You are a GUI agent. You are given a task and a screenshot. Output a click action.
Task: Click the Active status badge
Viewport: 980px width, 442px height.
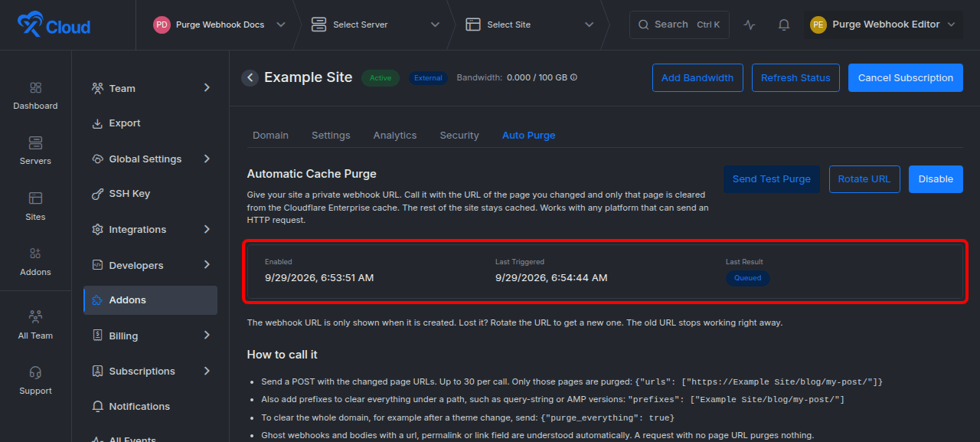(x=381, y=77)
